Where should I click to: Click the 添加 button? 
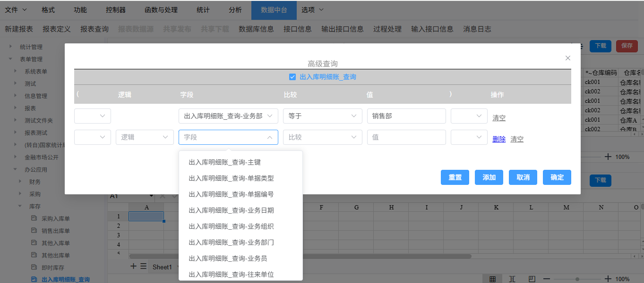click(x=489, y=177)
